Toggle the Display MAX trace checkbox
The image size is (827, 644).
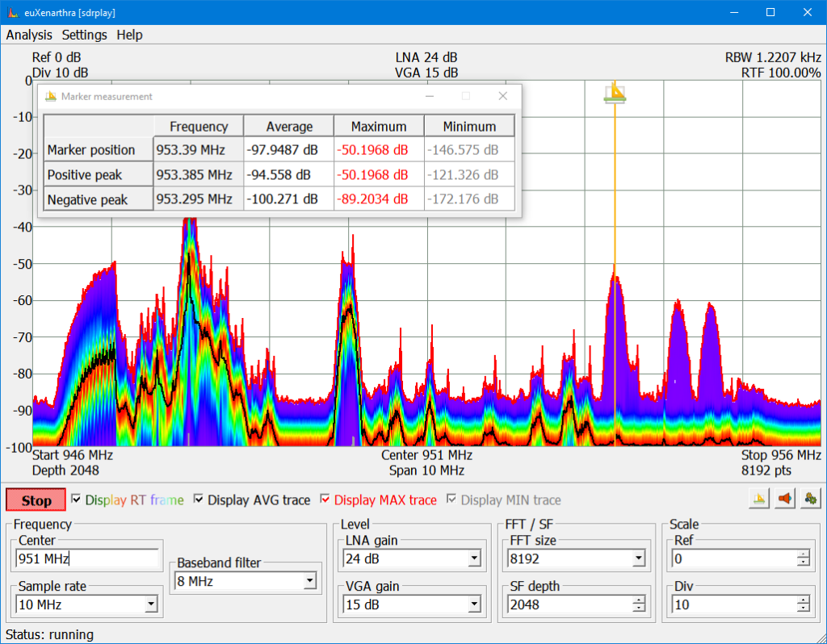tap(325, 499)
